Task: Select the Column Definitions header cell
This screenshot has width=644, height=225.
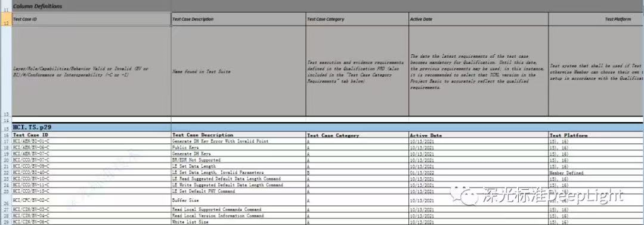Action: click(92, 6)
